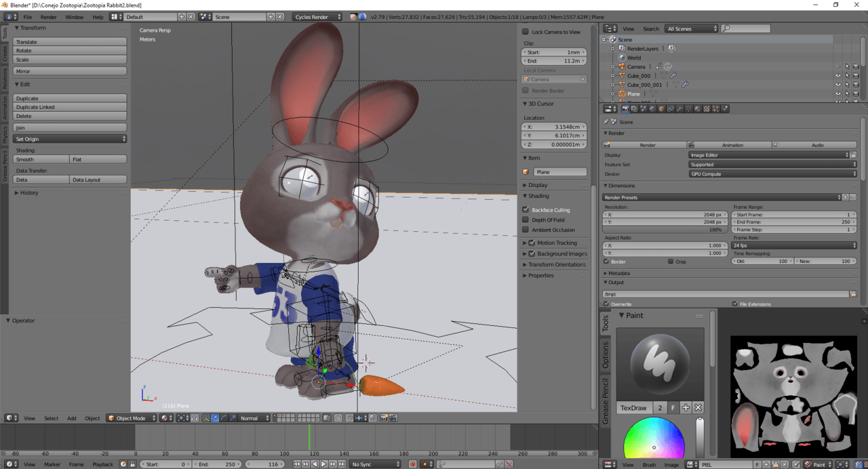Image resolution: width=868 pixels, height=469 pixels.
Task: Jump to the timeline's first frame
Action: pyautogui.click(x=297, y=464)
